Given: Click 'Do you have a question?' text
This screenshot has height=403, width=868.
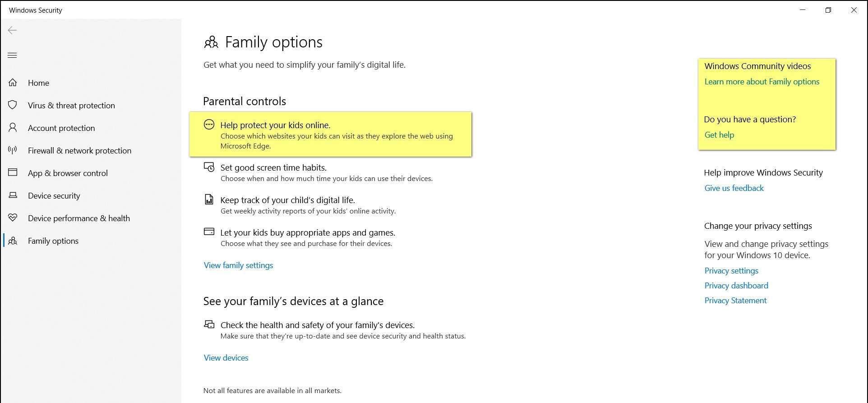Looking at the screenshot, I should (750, 120).
